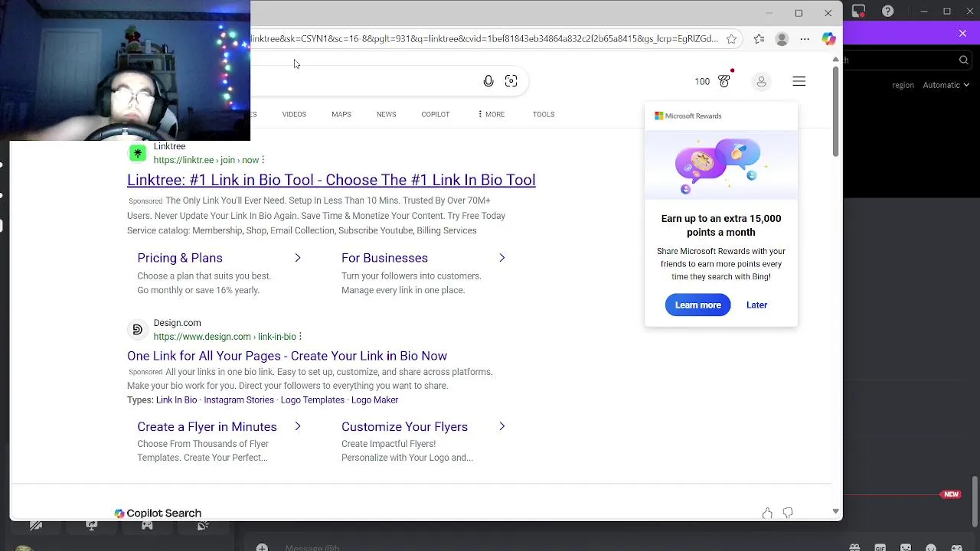The image size is (980, 551).
Task: Click the arrow beside Create a Flyer in Minutes
Action: click(x=298, y=426)
